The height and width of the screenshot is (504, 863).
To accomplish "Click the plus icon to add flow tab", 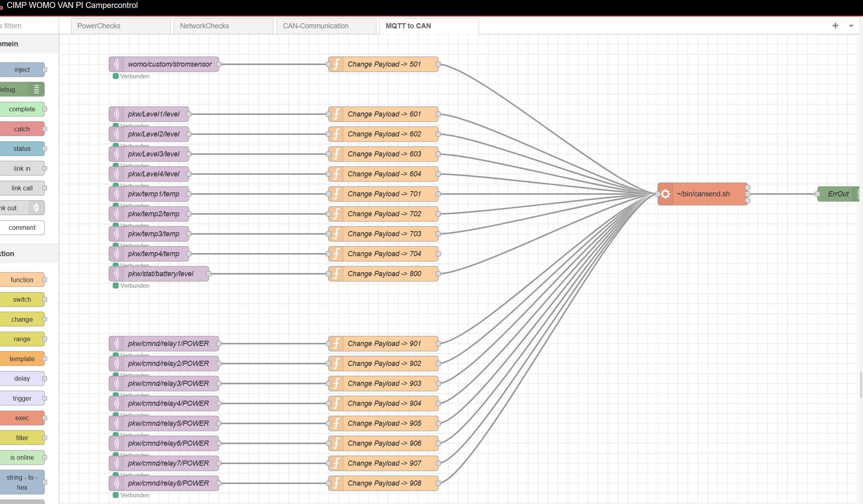I will click(835, 26).
